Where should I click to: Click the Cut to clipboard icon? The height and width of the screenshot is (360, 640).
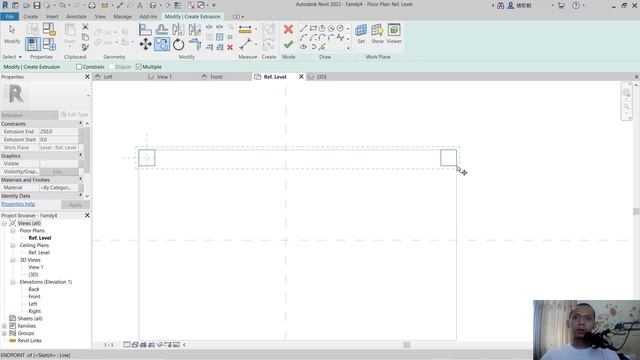tap(85, 27)
